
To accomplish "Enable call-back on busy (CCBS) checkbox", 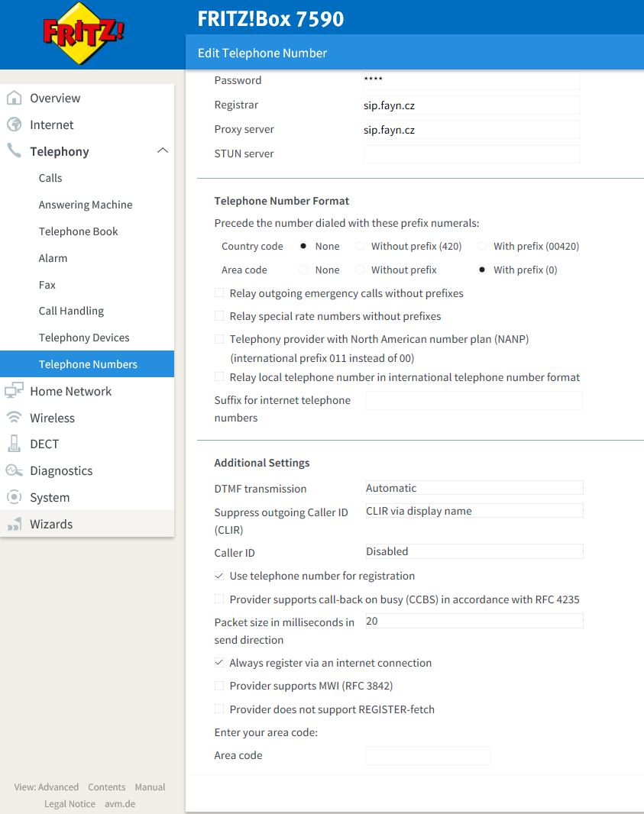I will tap(219, 599).
